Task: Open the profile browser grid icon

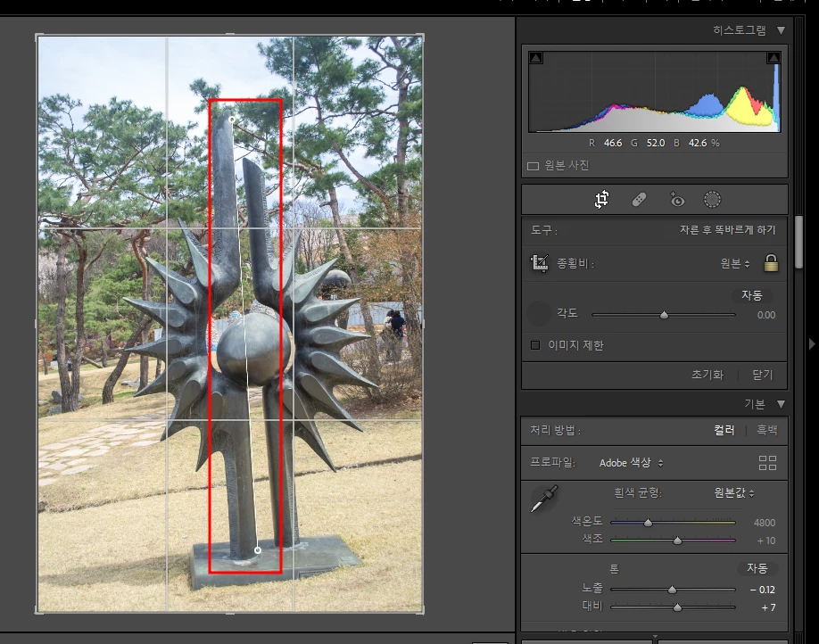Action: click(x=767, y=463)
